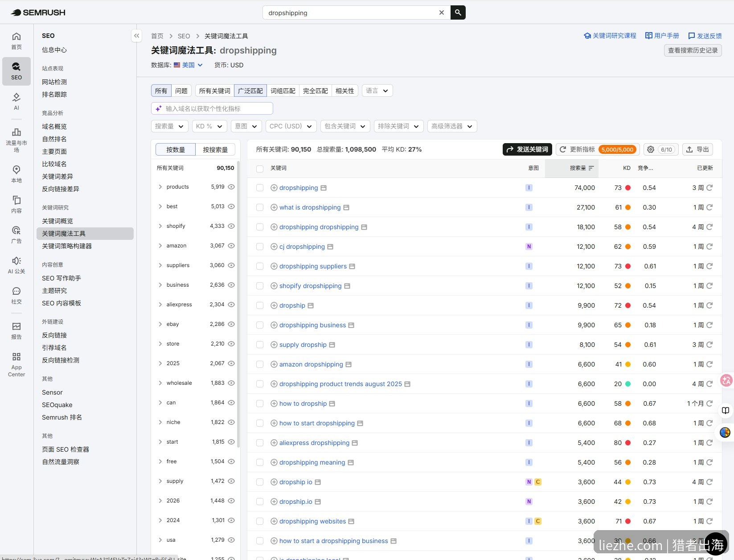Image resolution: width=734 pixels, height=560 pixels.
Task: Change database country from 美国
Action: coord(189,65)
